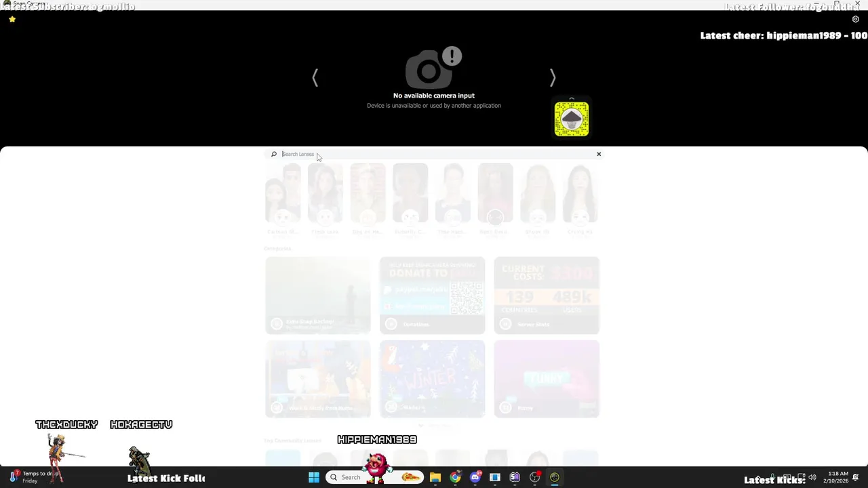Click the yellow Snapcode image
The image size is (868, 488).
pyautogui.click(x=572, y=119)
